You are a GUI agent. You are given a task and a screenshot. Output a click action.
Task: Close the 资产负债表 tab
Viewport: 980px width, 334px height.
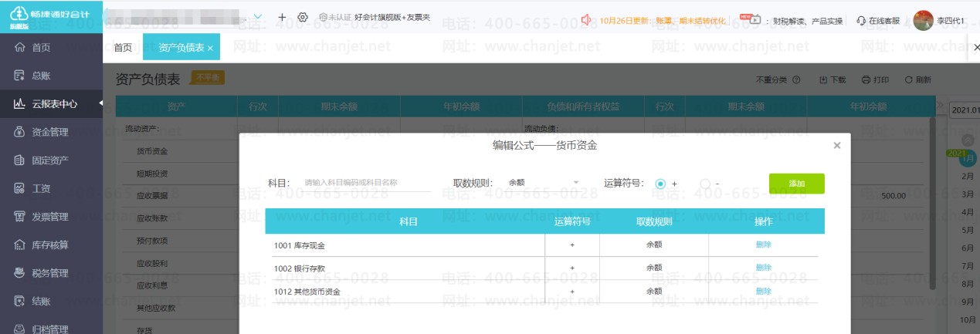point(210,49)
